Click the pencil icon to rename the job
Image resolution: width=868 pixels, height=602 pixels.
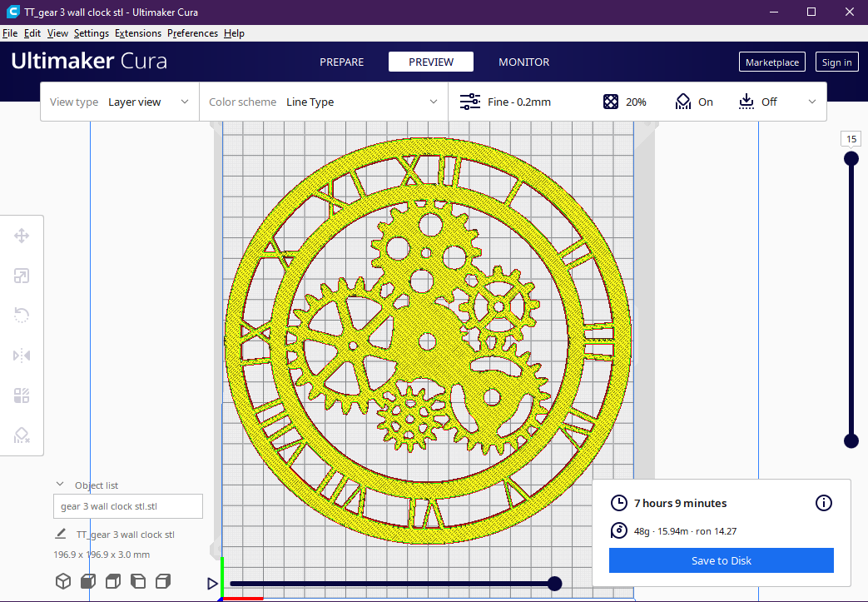coord(61,534)
